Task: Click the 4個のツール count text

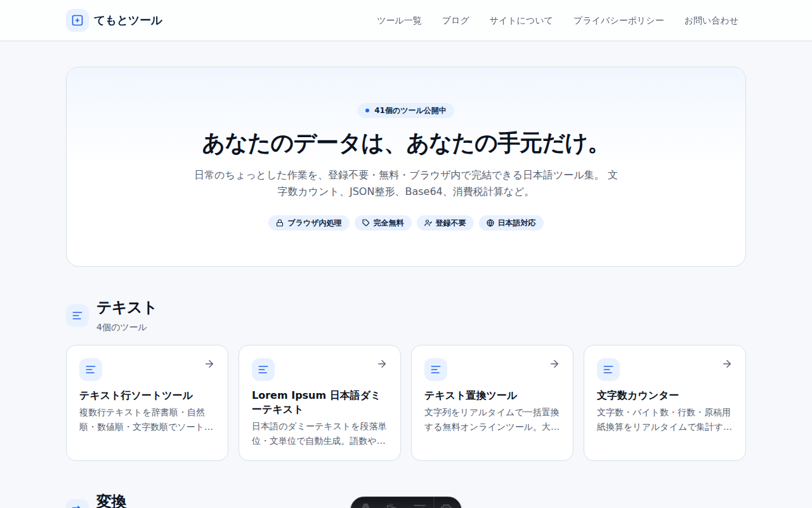Action: (x=122, y=327)
